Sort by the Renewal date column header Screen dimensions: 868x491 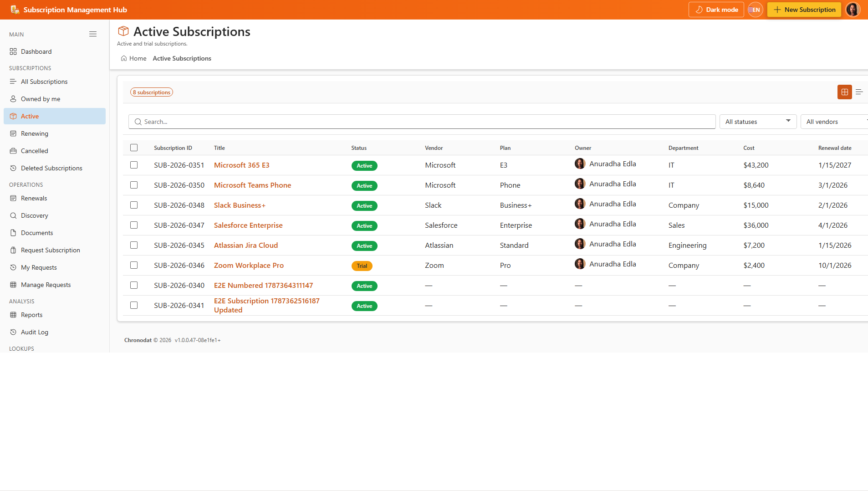click(835, 148)
